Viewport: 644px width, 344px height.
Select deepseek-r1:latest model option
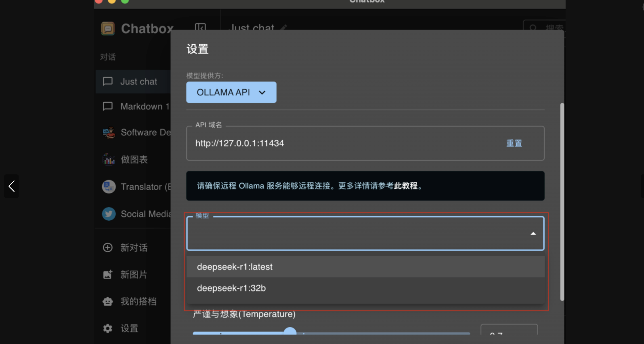[234, 267]
